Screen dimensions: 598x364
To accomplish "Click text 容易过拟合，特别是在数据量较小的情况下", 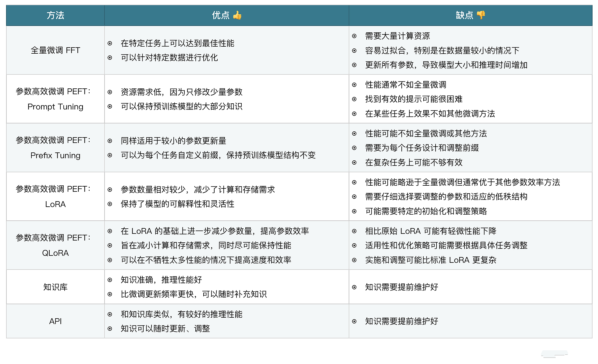I will click(442, 51).
